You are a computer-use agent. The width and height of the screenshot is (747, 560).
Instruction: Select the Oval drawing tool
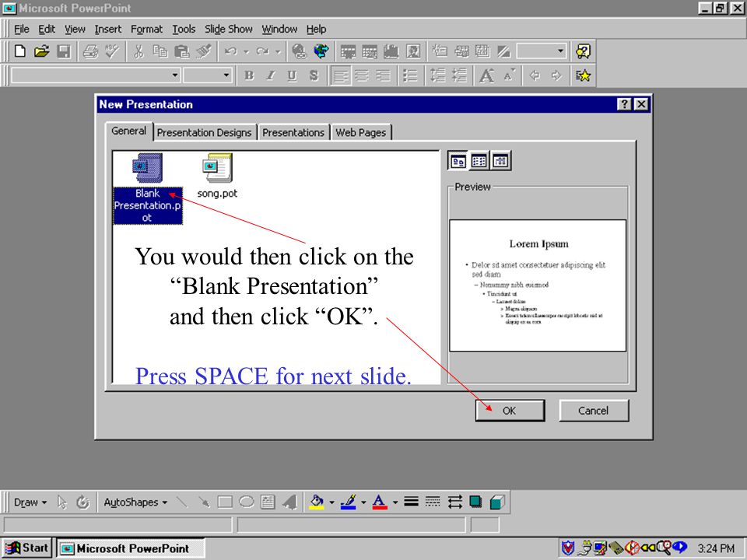click(247, 502)
